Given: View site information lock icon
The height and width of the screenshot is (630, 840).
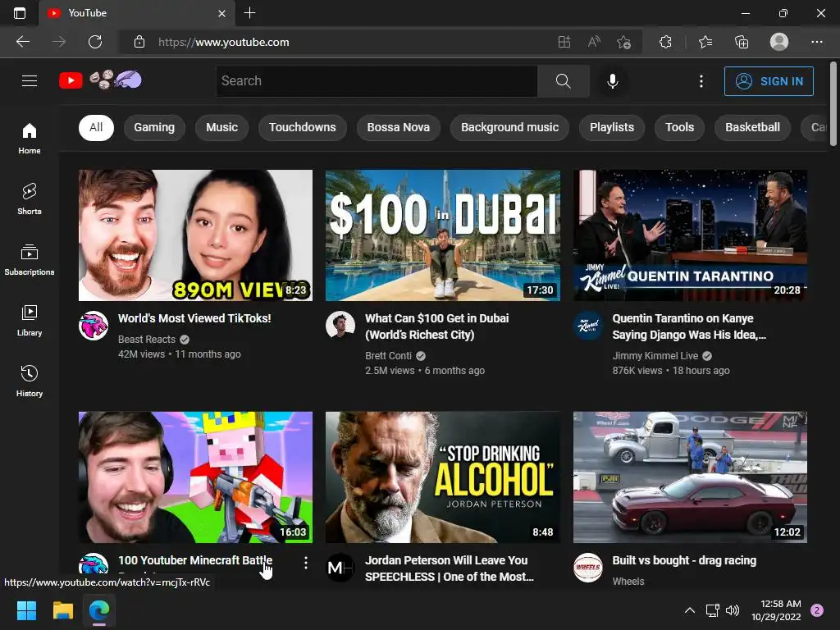Looking at the screenshot, I should (x=139, y=42).
